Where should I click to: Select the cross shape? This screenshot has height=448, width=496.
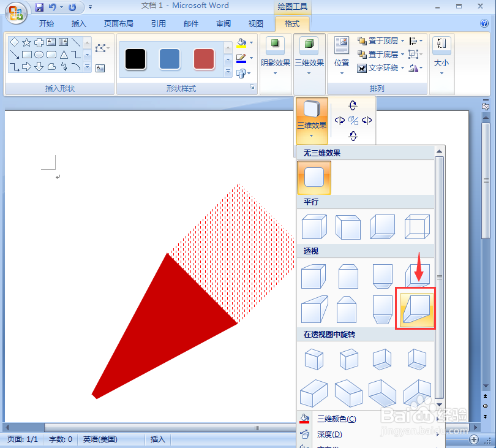[x=39, y=42]
